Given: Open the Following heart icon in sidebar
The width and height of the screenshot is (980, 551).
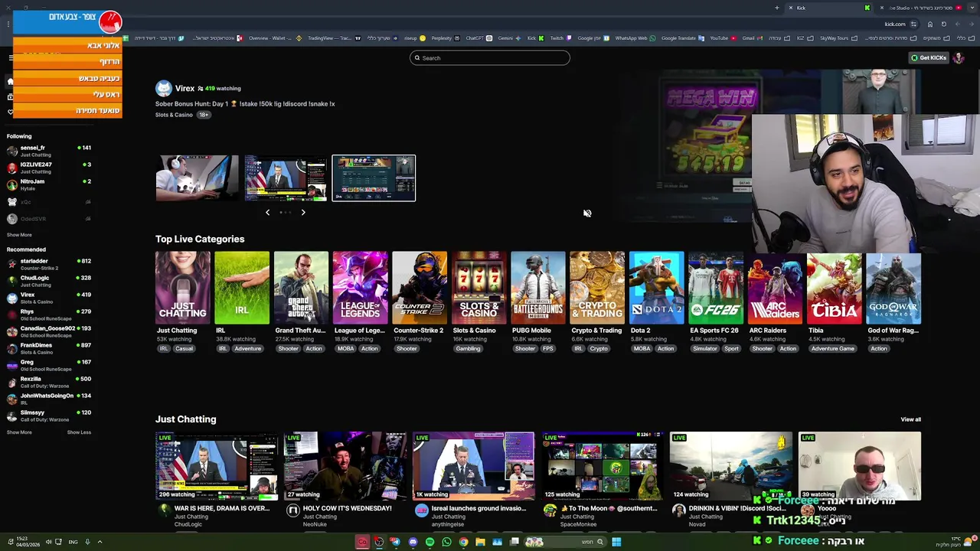Looking at the screenshot, I should pyautogui.click(x=10, y=112).
